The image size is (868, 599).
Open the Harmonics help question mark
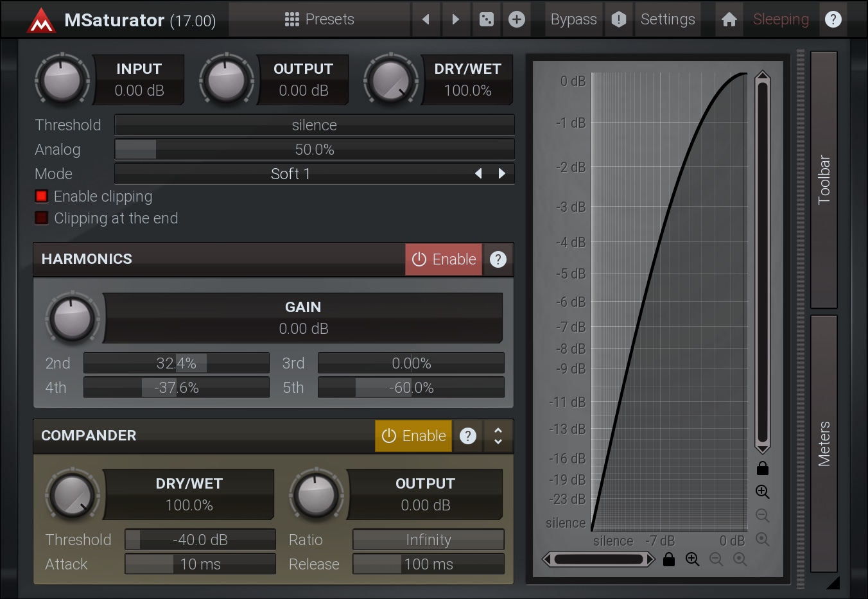tap(498, 259)
